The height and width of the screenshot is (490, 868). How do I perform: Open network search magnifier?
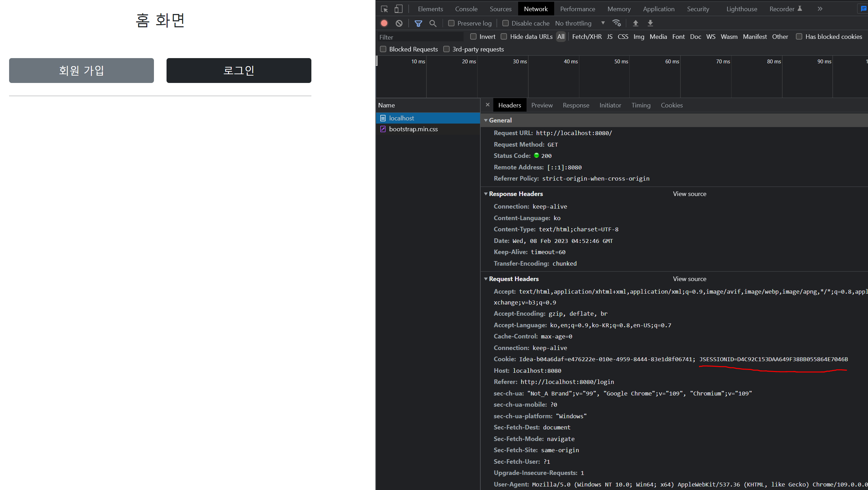click(x=433, y=23)
